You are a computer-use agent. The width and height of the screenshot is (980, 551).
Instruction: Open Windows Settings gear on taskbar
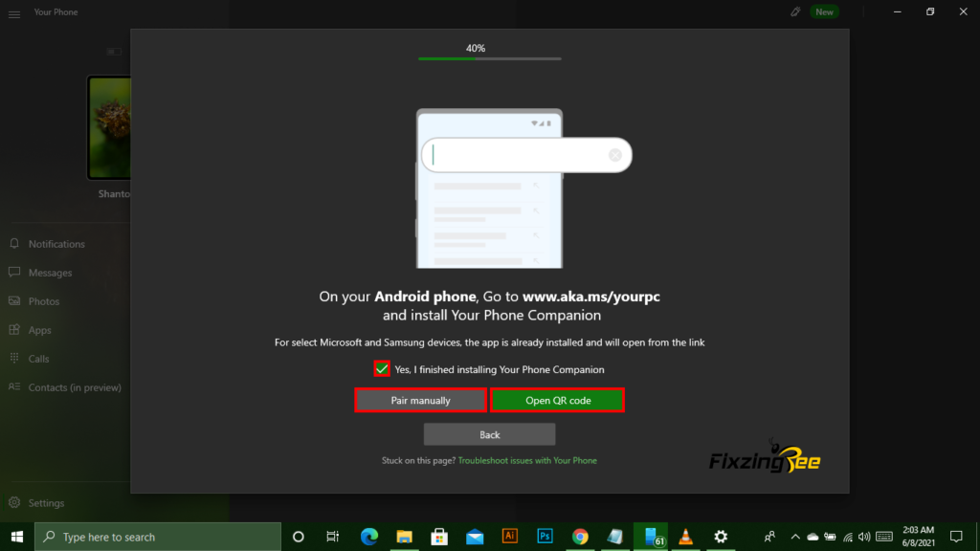[721, 537]
